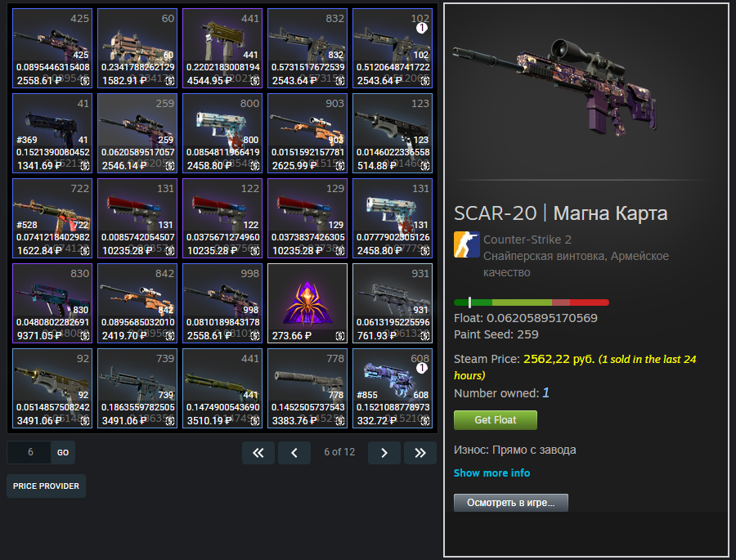Image resolution: width=736 pixels, height=560 pixels.
Task: Expand Show more info link
Action: pyautogui.click(x=491, y=473)
